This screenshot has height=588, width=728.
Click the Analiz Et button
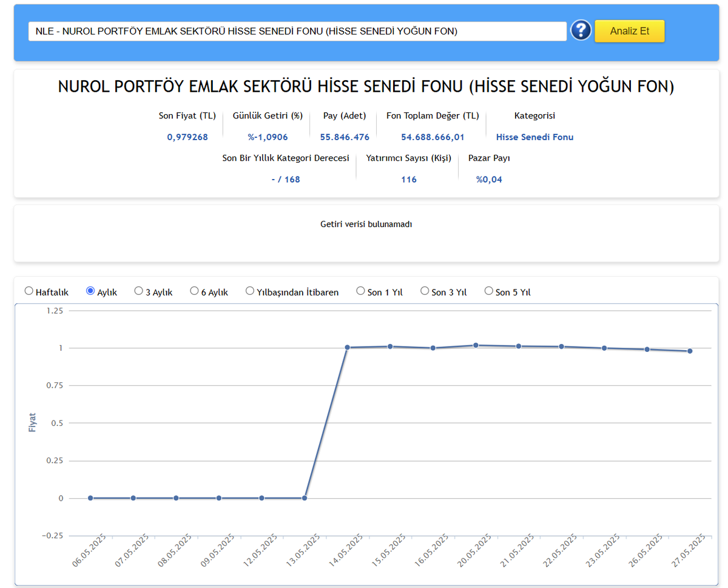(x=630, y=31)
